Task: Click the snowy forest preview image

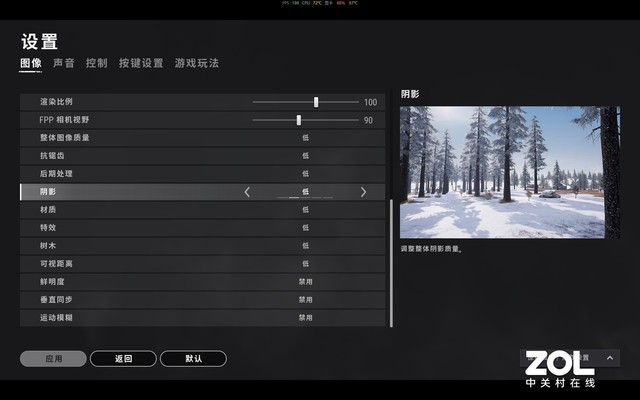Action: 510,172
